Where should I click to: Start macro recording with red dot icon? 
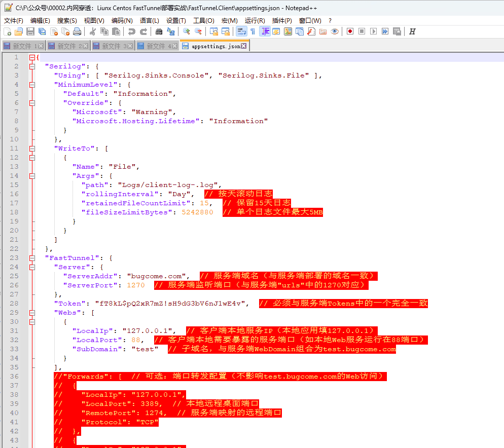coord(350,31)
